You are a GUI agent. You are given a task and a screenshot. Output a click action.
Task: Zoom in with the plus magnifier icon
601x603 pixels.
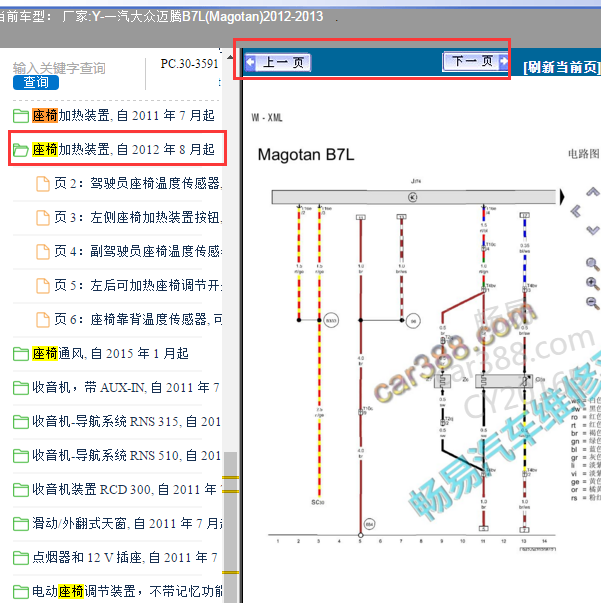pos(592,283)
